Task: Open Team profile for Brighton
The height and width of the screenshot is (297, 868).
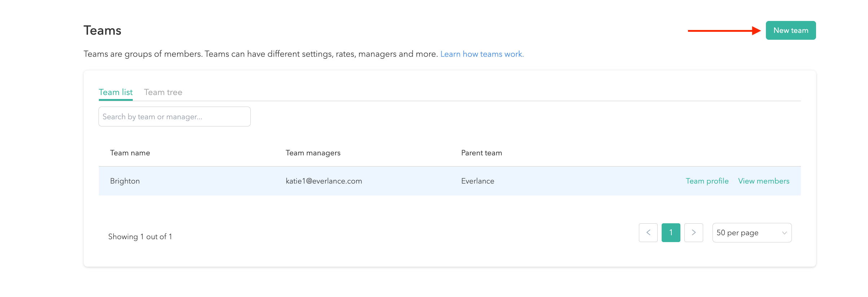Action: coord(707,181)
